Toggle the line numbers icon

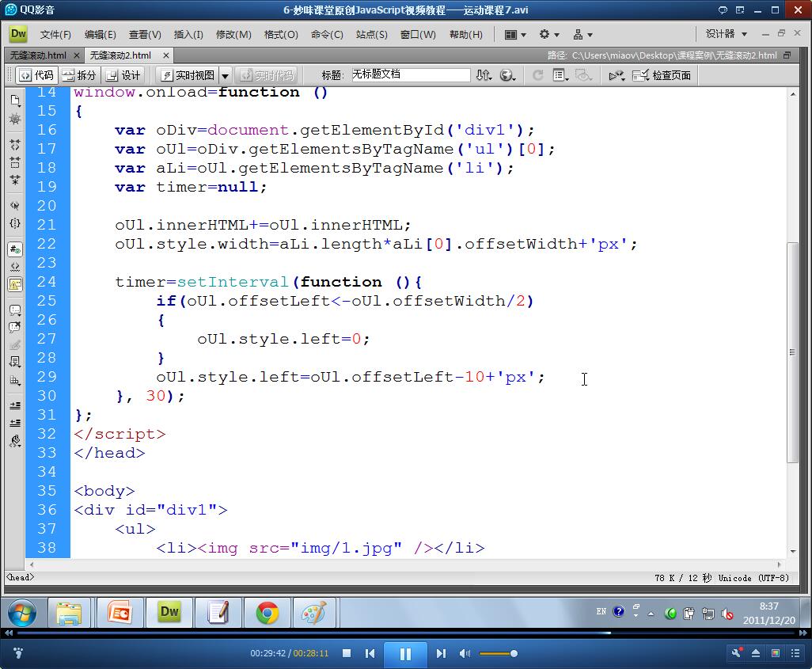(x=15, y=249)
